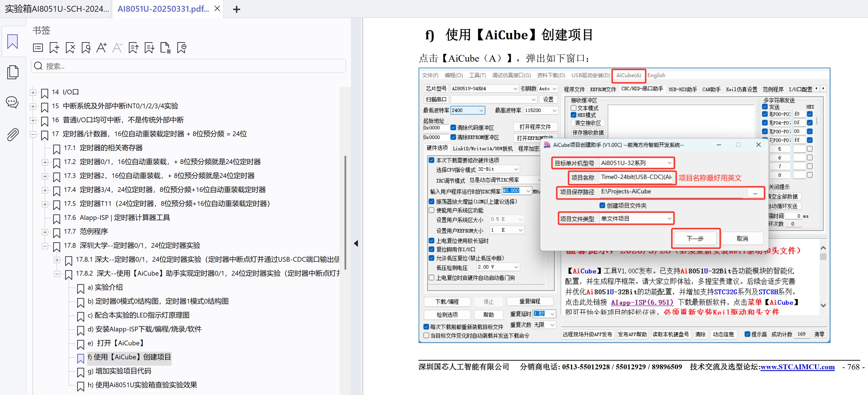Collapse bookmark '17.8.2 深大--使用【AiCube】'

point(57,274)
